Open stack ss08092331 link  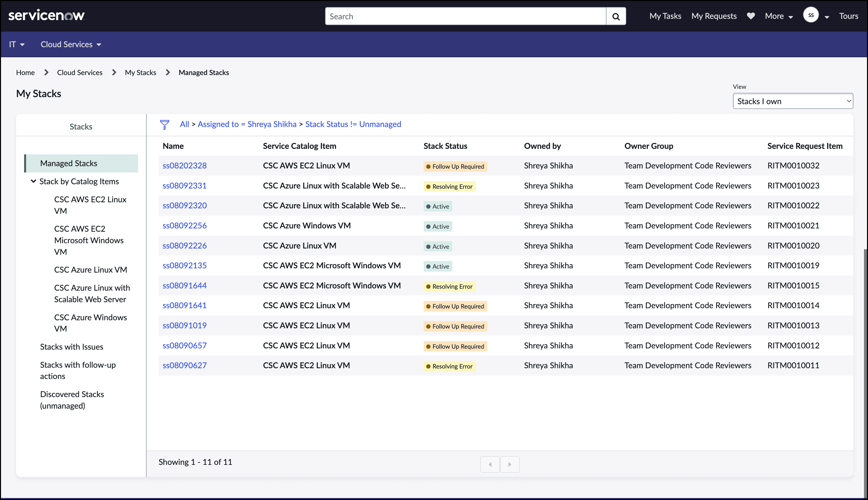point(184,186)
